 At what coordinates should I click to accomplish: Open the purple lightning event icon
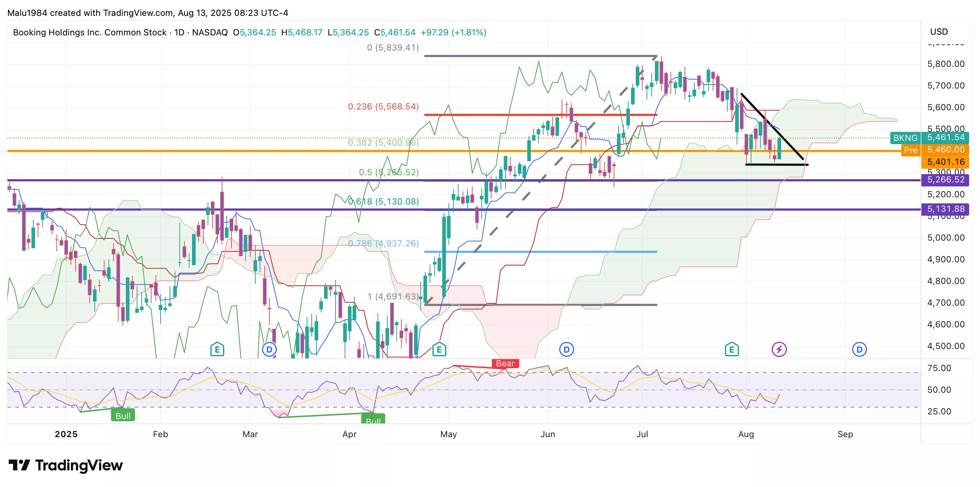click(x=779, y=349)
